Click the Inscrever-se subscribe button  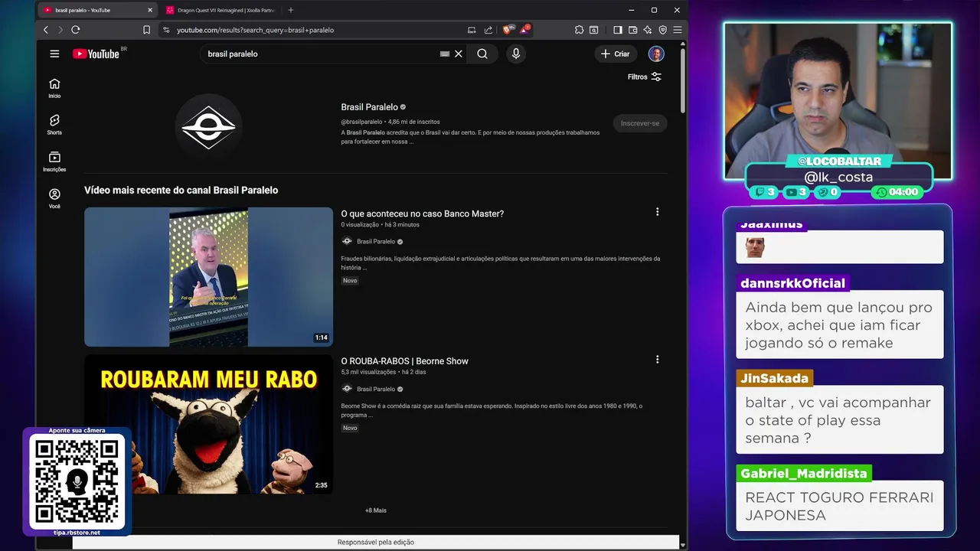tap(640, 123)
